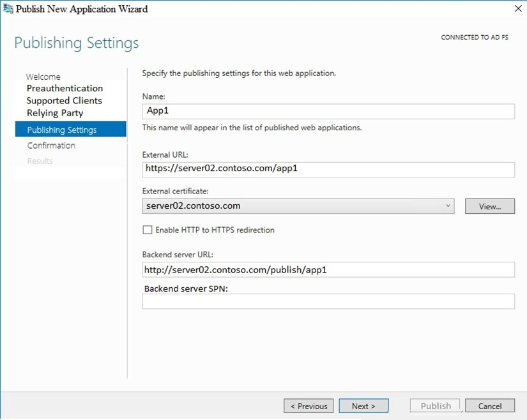The height and width of the screenshot is (420, 527).
Task: Go back with the Previous button
Action: coord(309,406)
